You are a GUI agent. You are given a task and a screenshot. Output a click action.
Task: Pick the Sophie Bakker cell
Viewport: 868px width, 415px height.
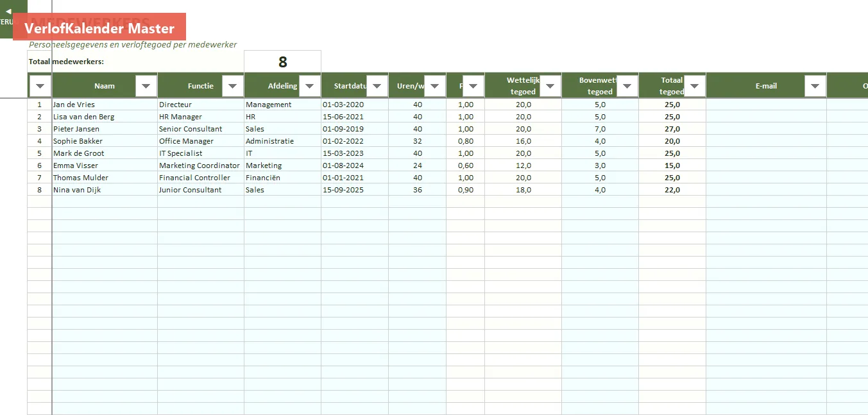point(105,141)
